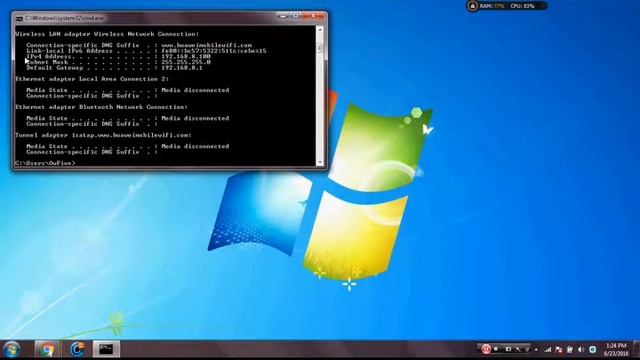Click the 'Wireless LAN adapter Wireless Network Connection' heading
The height and width of the screenshot is (360, 640).
pyautogui.click(x=107, y=34)
